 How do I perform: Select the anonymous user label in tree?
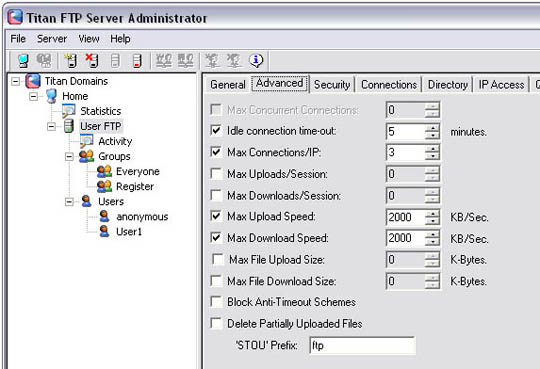click(x=142, y=217)
